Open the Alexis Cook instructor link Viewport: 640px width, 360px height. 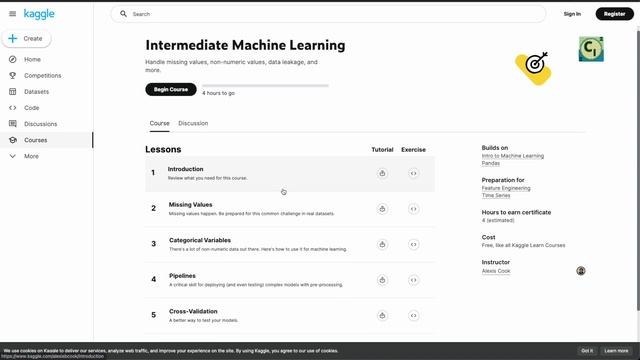pos(496,271)
